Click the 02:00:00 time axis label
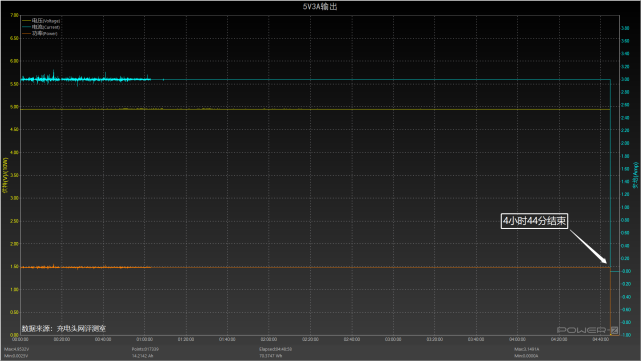The image size is (641, 361). (269, 339)
